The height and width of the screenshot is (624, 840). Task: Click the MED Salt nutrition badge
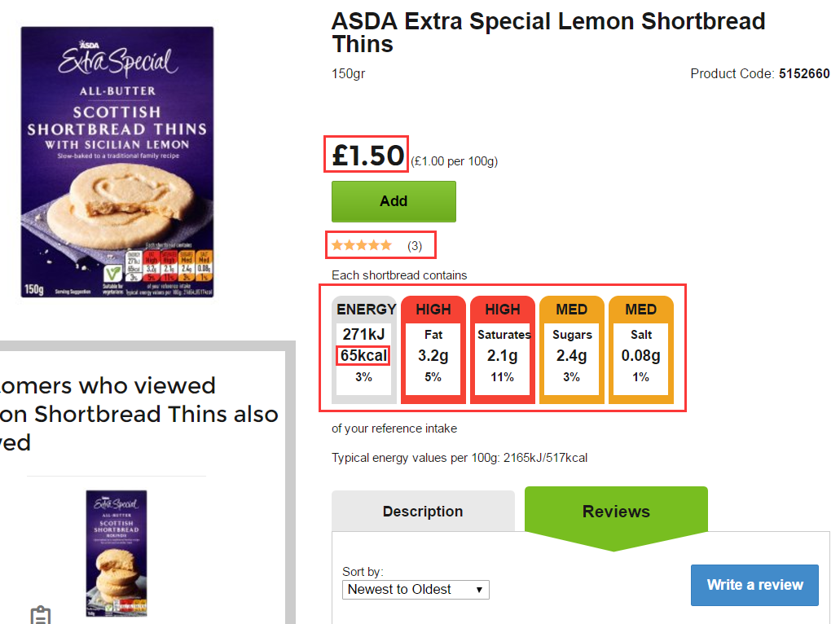click(x=641, y=348)
